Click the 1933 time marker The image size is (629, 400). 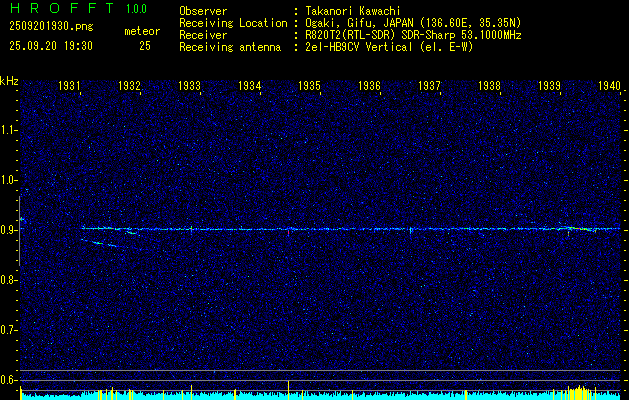tap(189, 86)
